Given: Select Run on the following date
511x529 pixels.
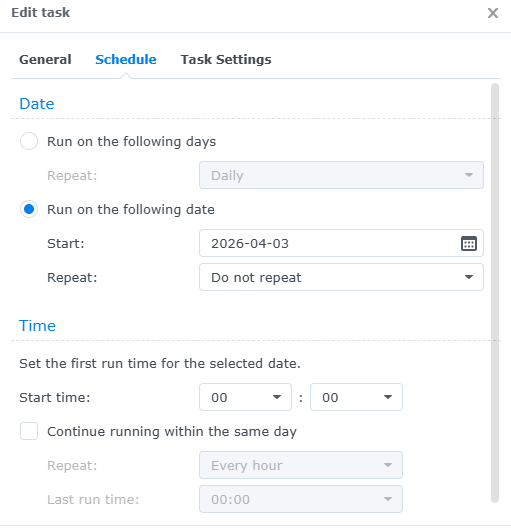Looking at the screenshot, I should coord(29,209).
